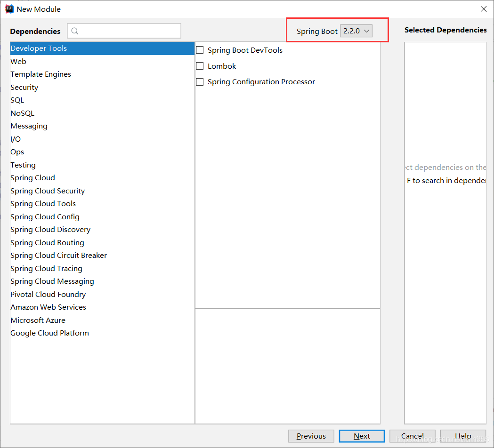The height and width of the screenshot is (448, 494).
Task: Open Help for this dialog
Action: (463, 436)
